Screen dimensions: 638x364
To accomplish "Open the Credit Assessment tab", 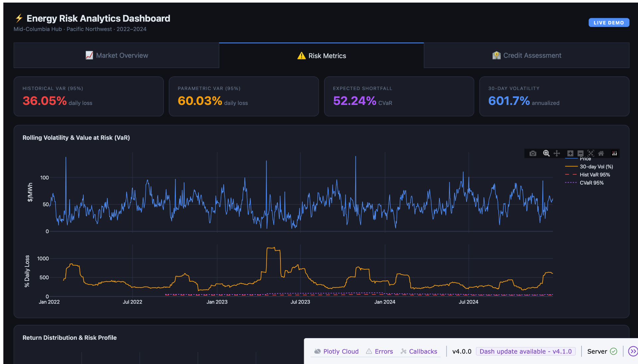I will coord(527,55).
